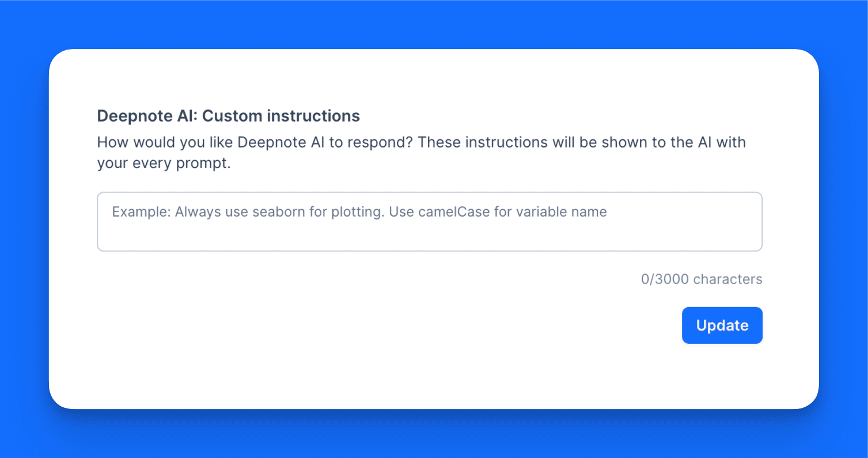Screen dimensions: 868x458
Task: Click the Update button to save instructions
Action: [722, 325]
